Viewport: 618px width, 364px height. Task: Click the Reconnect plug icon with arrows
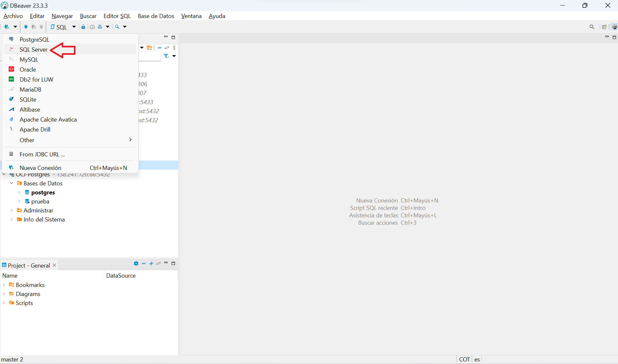pyautogui.click(x=34, y=27)
